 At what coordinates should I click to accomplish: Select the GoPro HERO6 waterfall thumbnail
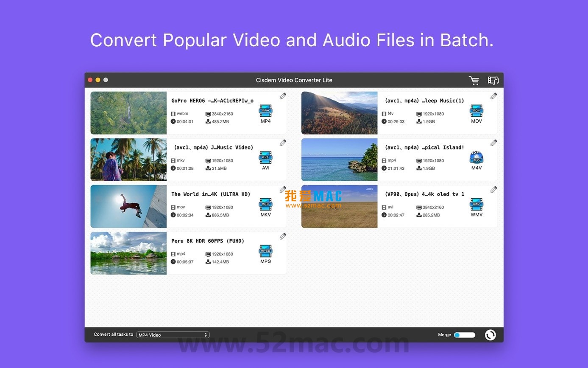coord(128,113)
